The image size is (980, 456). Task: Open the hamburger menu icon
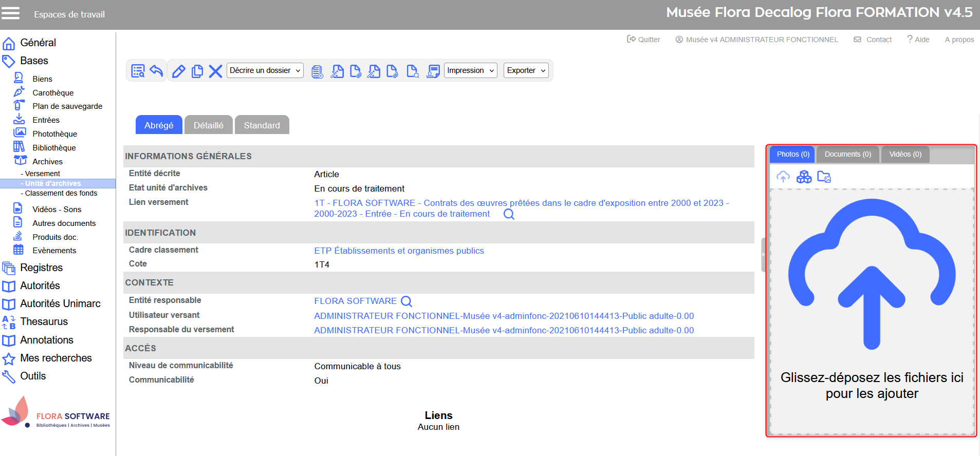[11, 13]
